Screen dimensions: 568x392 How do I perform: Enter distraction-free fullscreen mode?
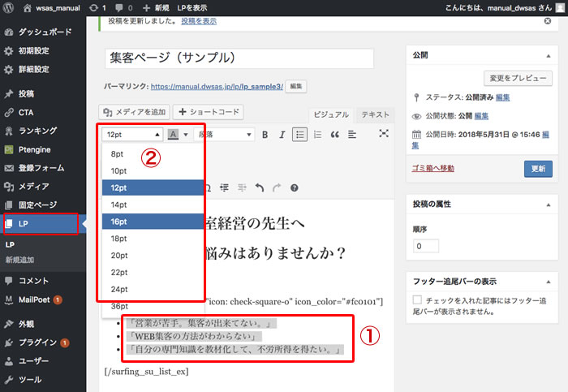point(384,134)
